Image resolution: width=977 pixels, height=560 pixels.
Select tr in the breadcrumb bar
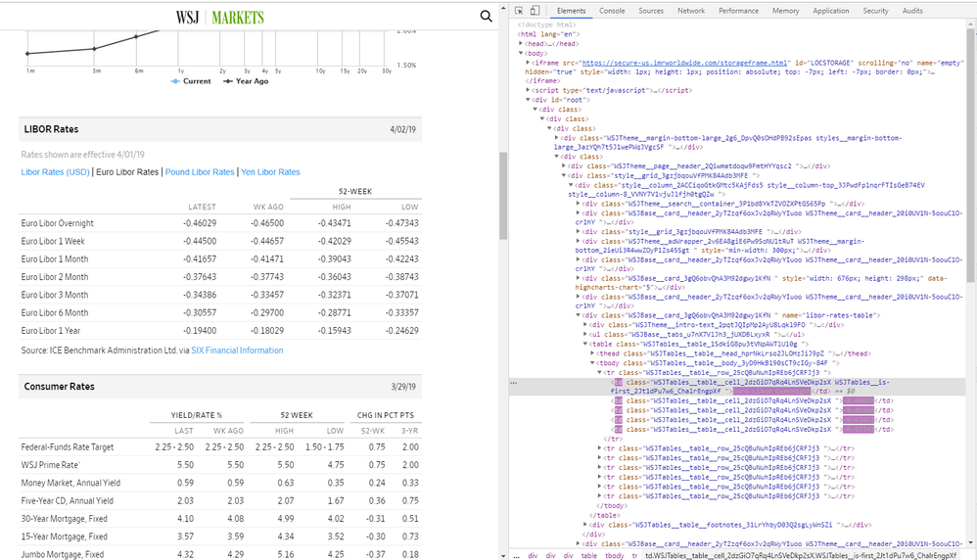(635, 556)
